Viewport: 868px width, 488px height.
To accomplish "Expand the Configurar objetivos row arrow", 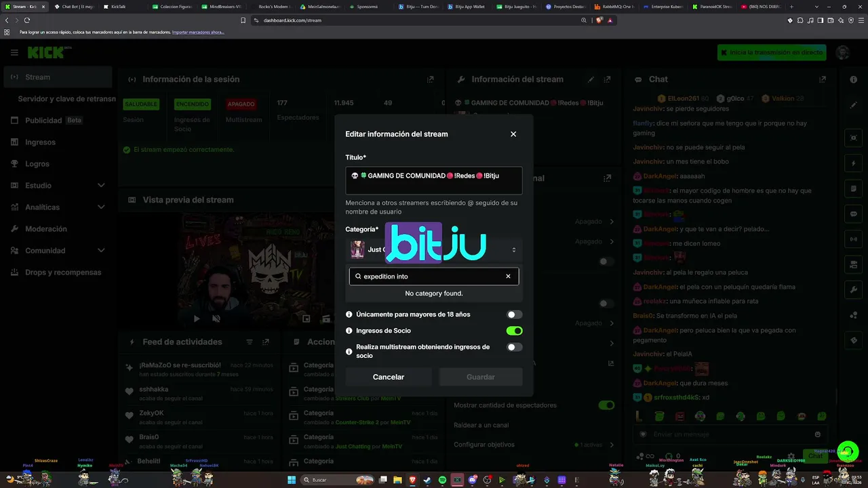I will (612, 445).
